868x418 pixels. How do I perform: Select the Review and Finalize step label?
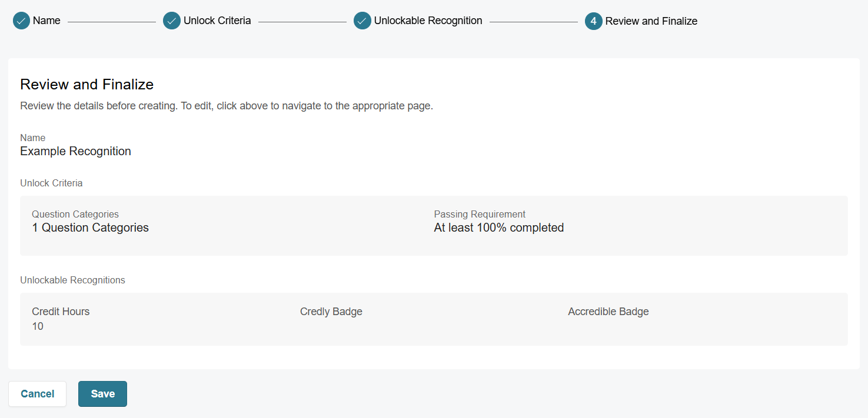tap(651, 21)
